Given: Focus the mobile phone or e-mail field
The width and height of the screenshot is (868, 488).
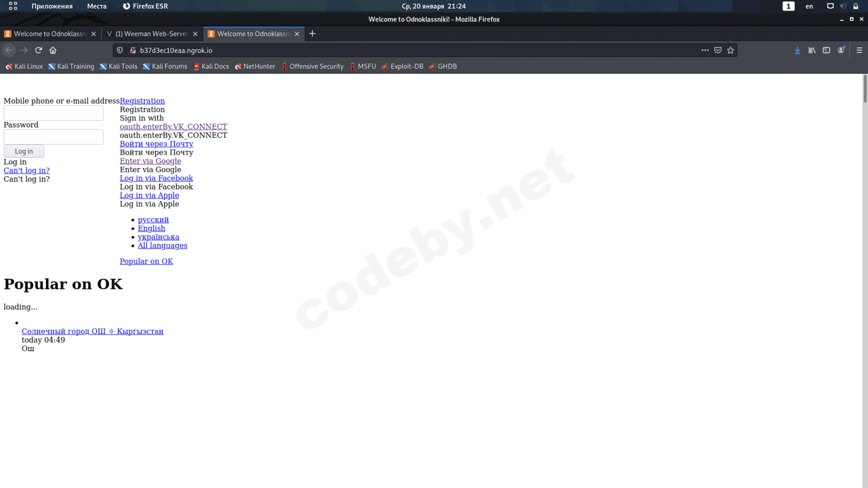Looking at the screenshot, I should pyautogui.click(x=54, y=113).
